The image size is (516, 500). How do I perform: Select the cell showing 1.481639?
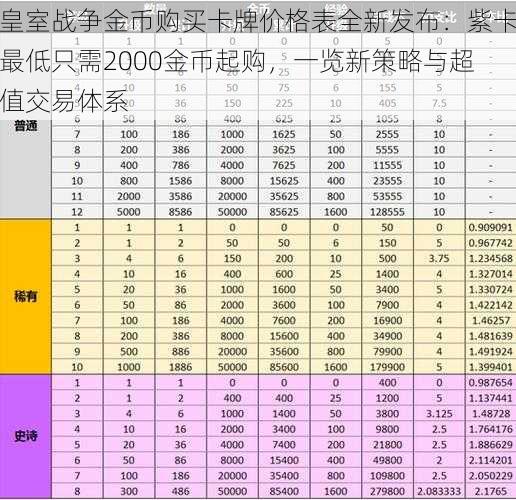click(490, 336)
